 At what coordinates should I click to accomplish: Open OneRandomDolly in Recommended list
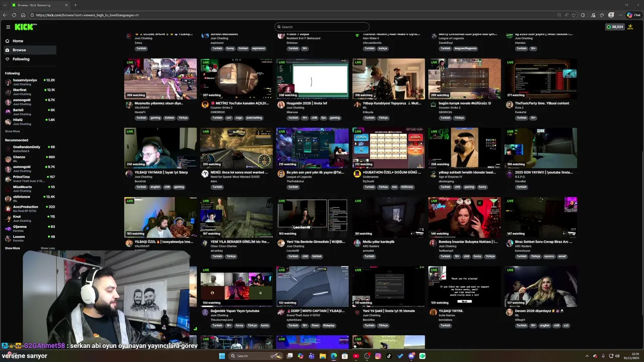coord(30,148)
